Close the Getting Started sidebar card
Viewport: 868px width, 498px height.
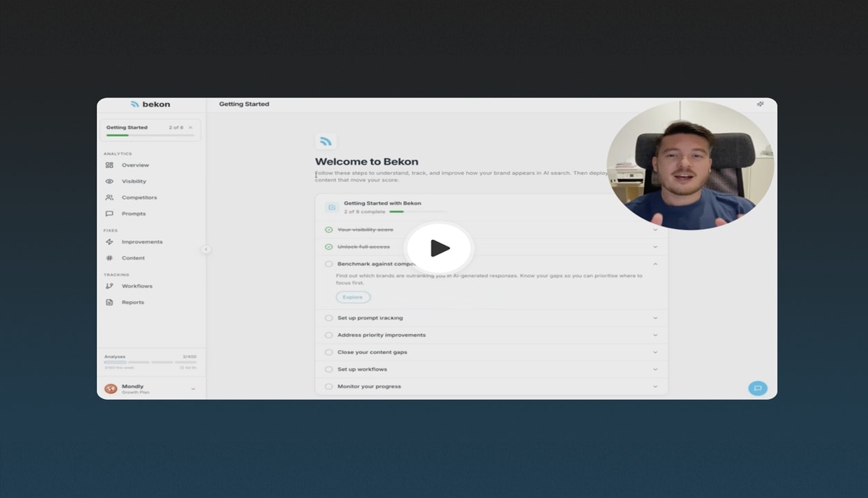(x=191, y=128)
